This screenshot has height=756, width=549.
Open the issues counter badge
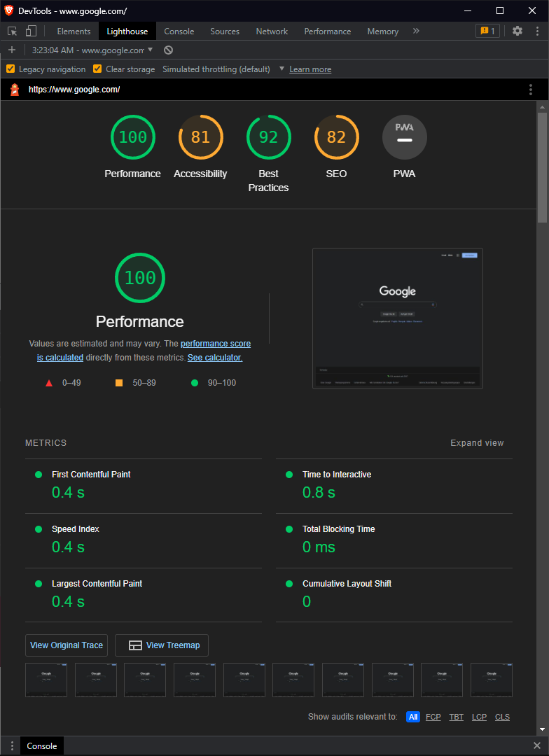click(487, 31)
